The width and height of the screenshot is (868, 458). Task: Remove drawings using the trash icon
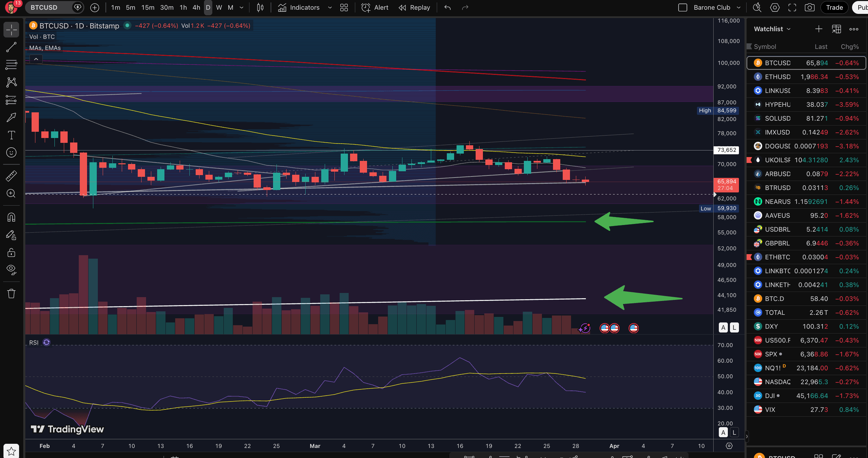point(11,293)
